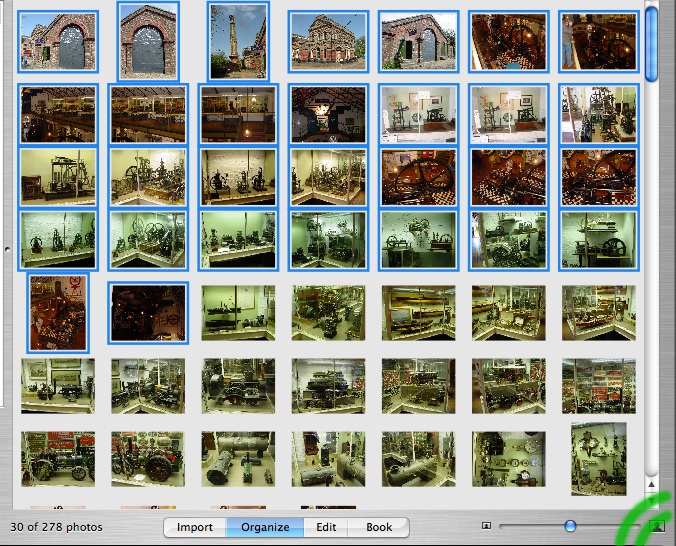
Task: Click the '30 of 278 photos' status text
Action: coord(56,527)
